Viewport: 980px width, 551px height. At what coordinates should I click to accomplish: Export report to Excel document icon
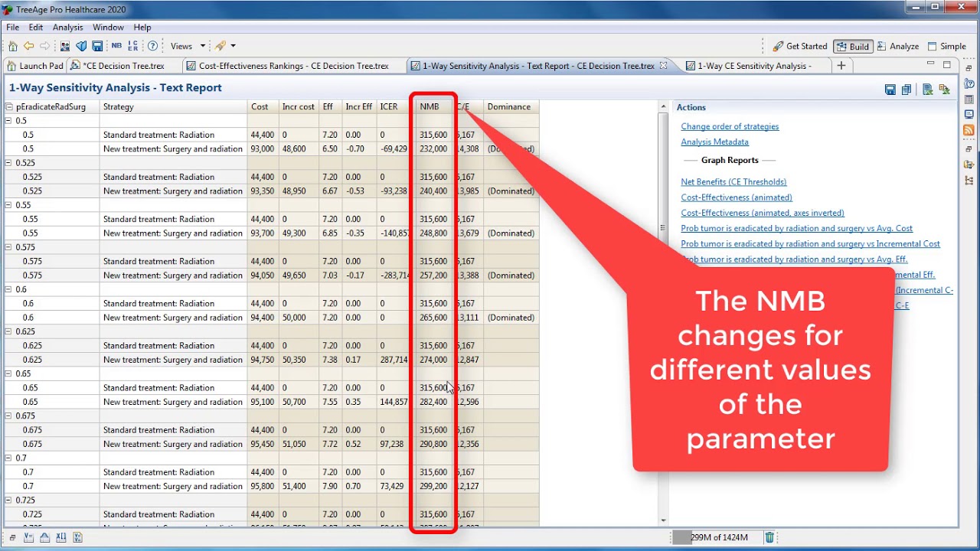[x=927, y=90]
